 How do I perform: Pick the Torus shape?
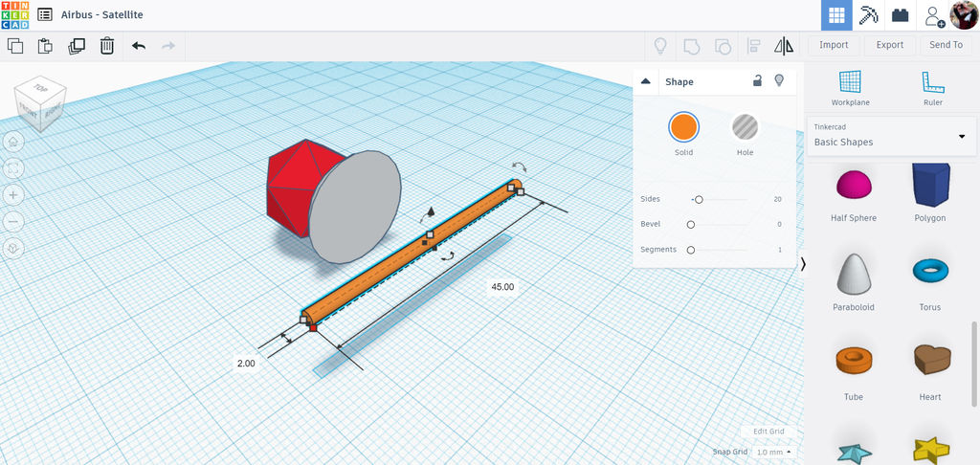point(930,282)
